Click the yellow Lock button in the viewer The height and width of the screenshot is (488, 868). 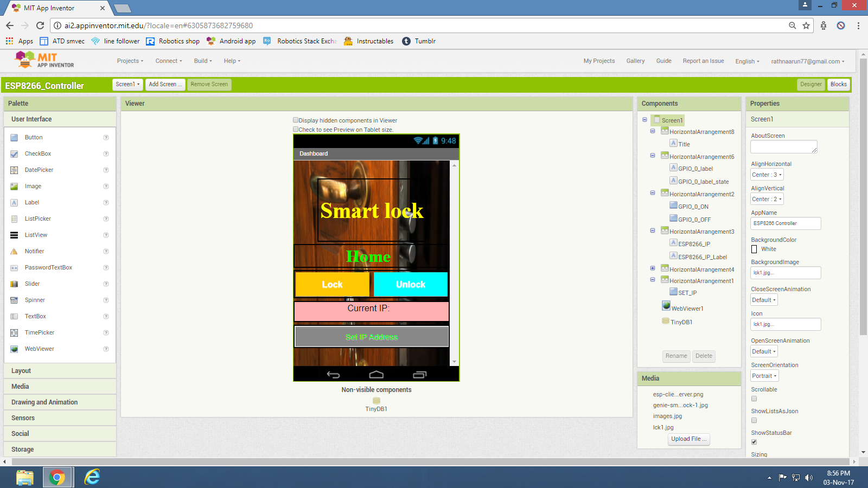coord(332,284)
